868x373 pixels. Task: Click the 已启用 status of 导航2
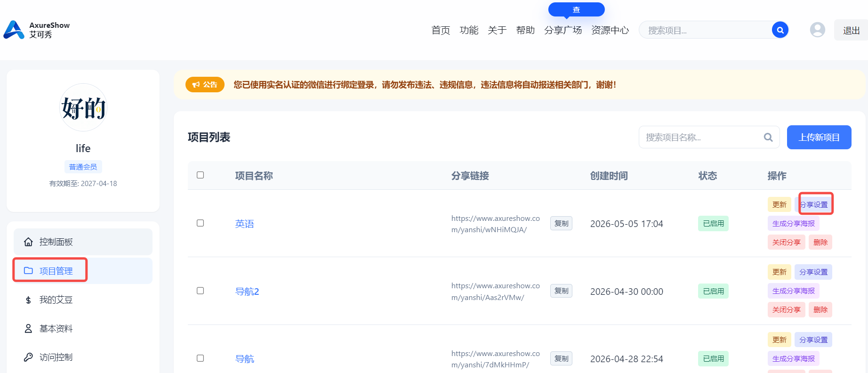pos(713,291)
